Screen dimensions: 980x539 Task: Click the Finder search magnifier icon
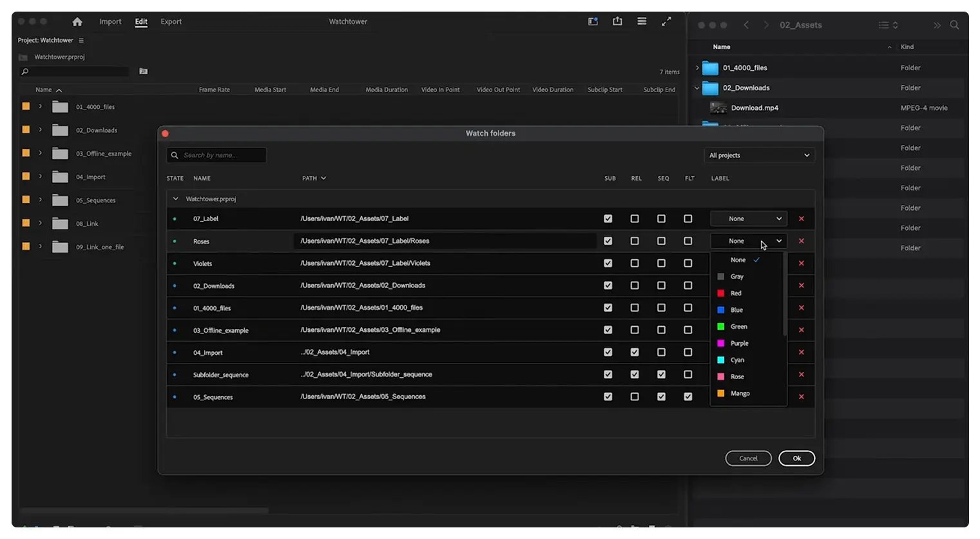pos(954,25)
